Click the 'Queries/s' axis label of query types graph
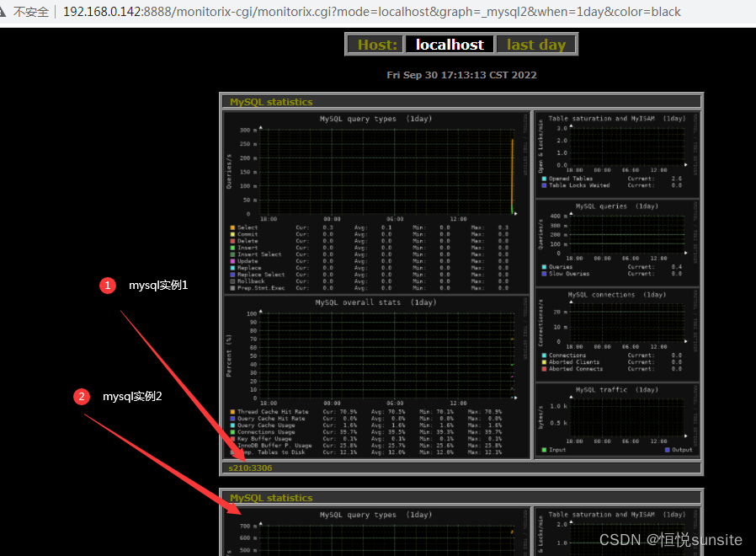756x556 pixels. click(x=229, y=171)
